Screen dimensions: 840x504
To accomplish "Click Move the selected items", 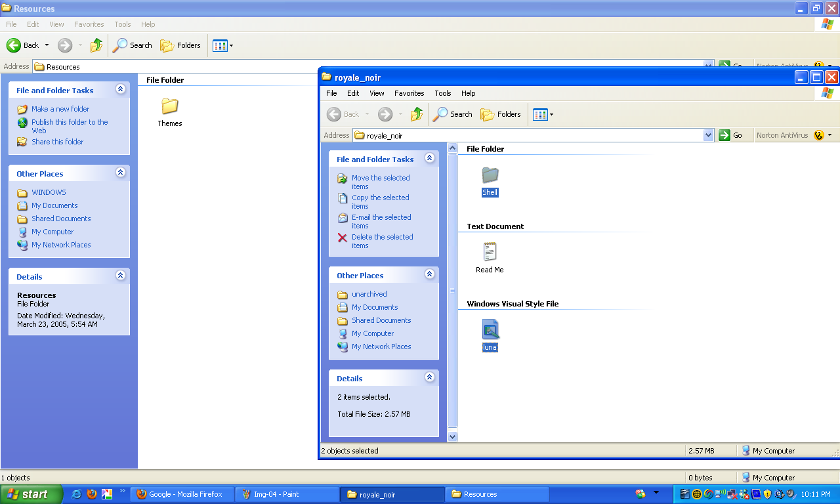I will pyautogui.click(x=381, y=182).
